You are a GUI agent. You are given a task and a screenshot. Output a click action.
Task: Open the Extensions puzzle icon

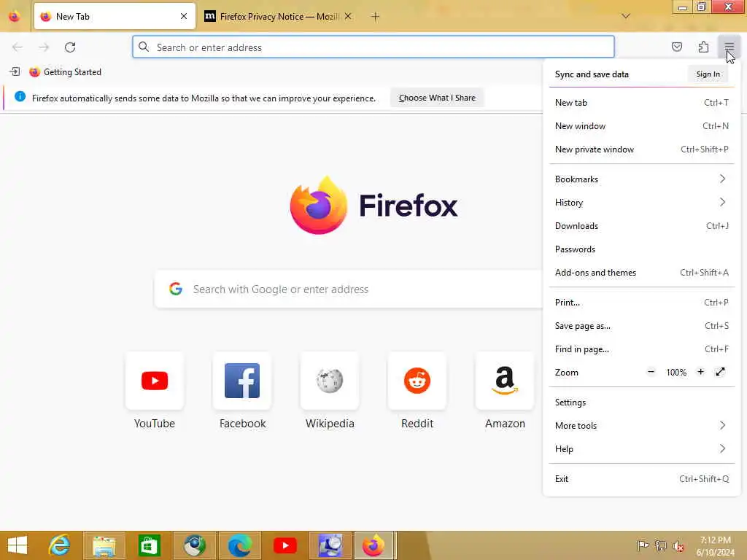(703, 47)
